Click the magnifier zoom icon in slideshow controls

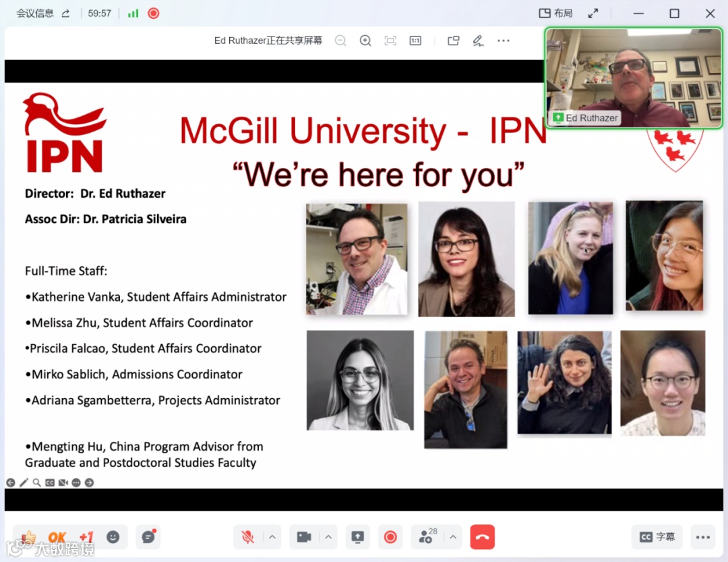[x=36, y=483]
